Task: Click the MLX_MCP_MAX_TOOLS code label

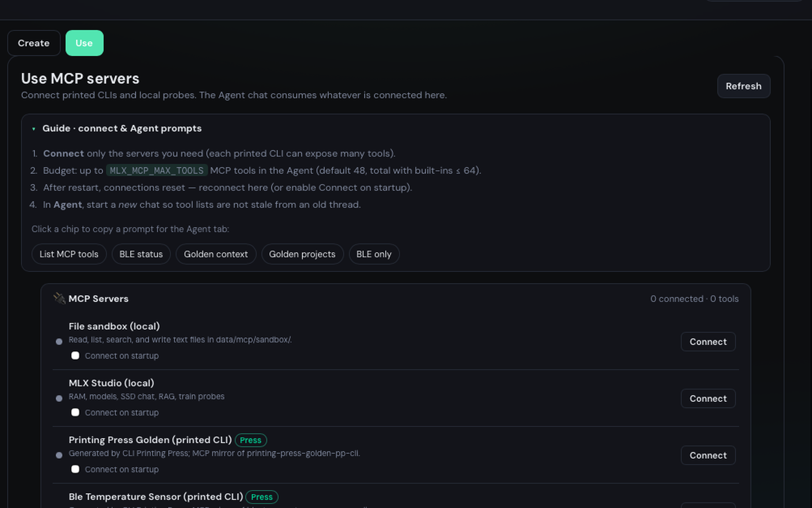Action: [x=157, y=171]
